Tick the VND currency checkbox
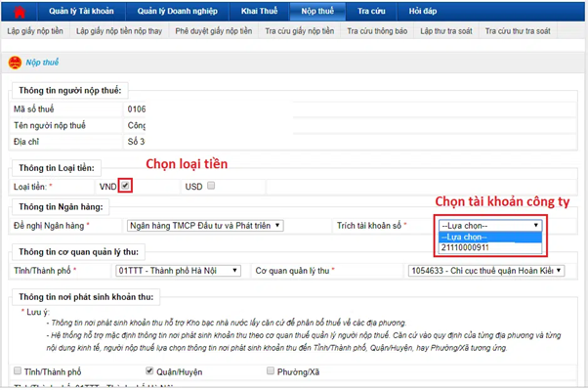Screen dimensions: 588x390 pos(125,186)
